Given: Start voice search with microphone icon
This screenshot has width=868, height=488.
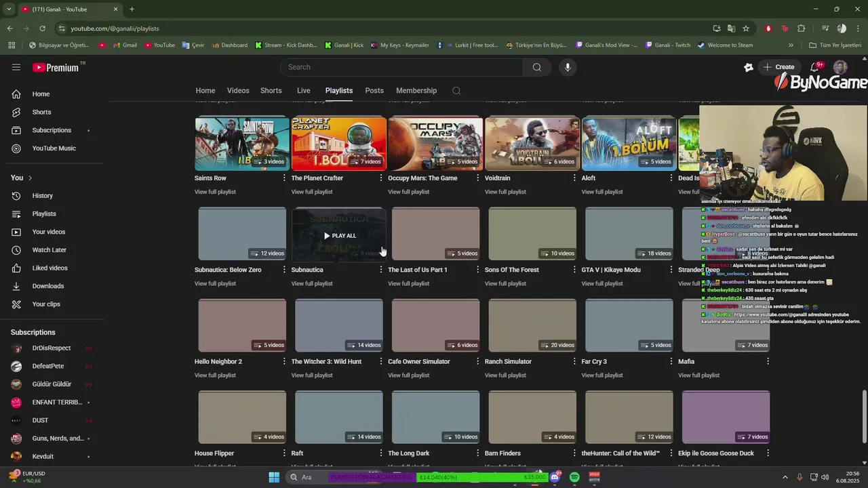Looking at the screenshot, I should tap(568, 67).
